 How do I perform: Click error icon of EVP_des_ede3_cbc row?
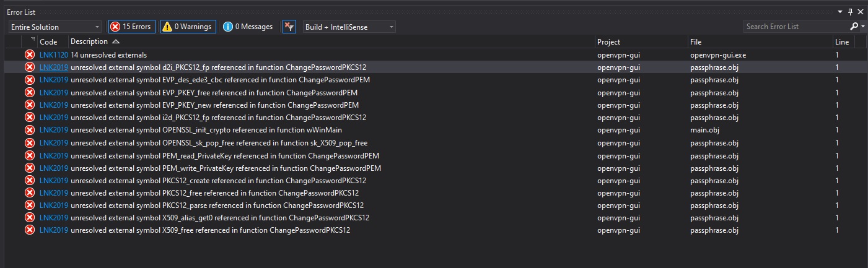tap(29, 80)
